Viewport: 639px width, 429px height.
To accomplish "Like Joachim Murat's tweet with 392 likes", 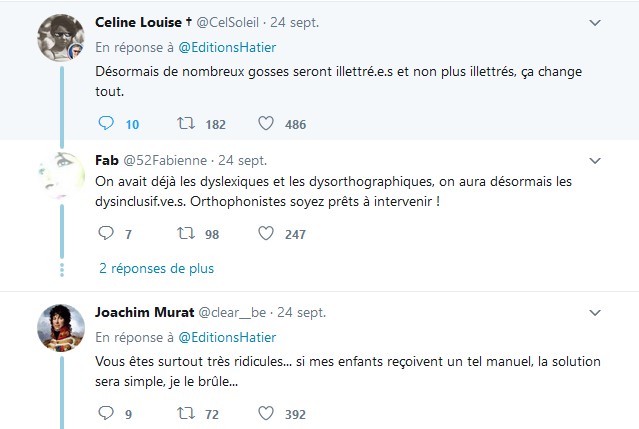I will point(266,413).
